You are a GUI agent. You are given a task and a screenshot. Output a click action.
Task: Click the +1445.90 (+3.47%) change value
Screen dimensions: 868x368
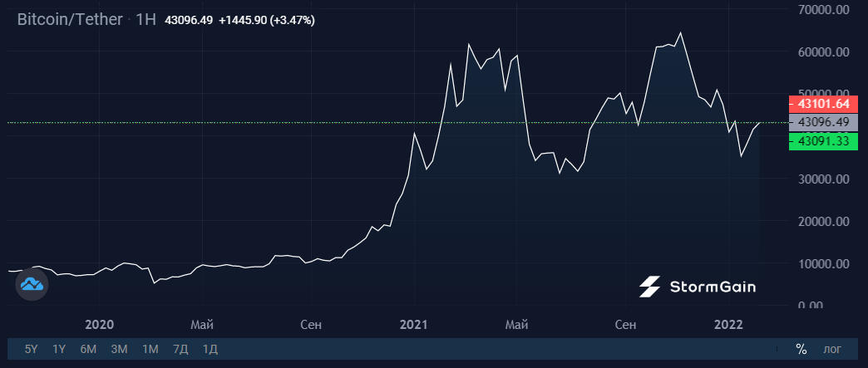(x=267, y=21)
